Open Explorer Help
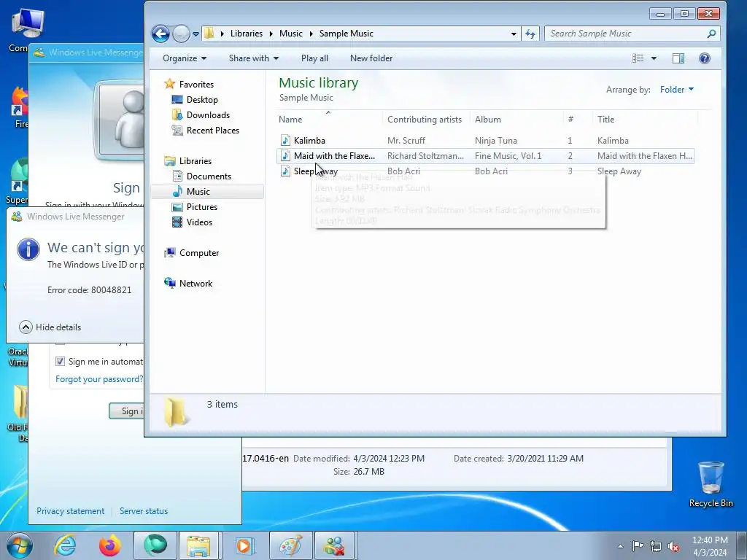 point(705,58)
